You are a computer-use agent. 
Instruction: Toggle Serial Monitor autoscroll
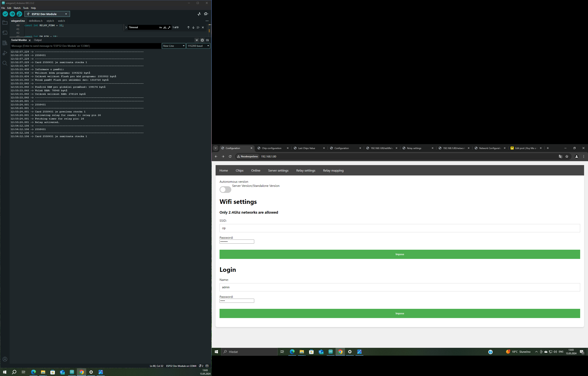click(x=197, y=40)
